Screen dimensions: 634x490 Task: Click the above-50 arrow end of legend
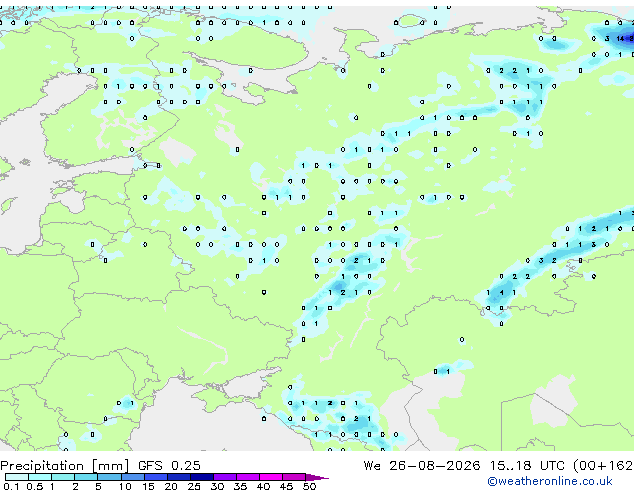pyautogui.click(x=317, y=477)
